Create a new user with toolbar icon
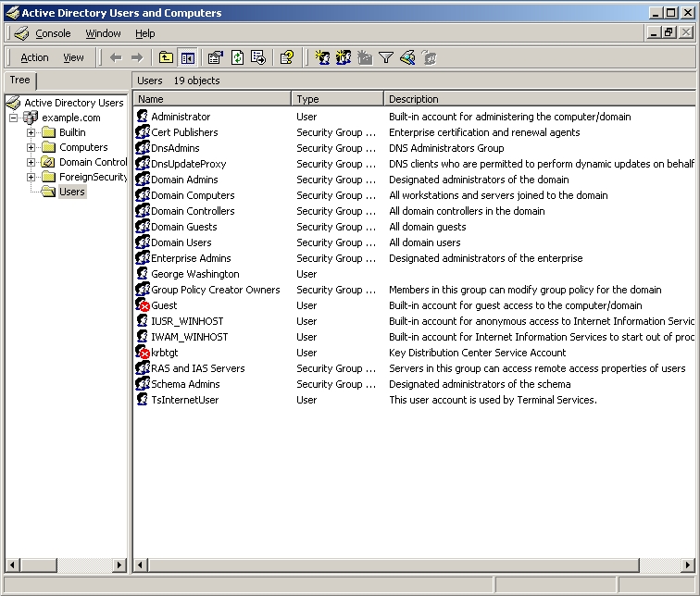The image size is (700, 596). click(x=322, y=57)
